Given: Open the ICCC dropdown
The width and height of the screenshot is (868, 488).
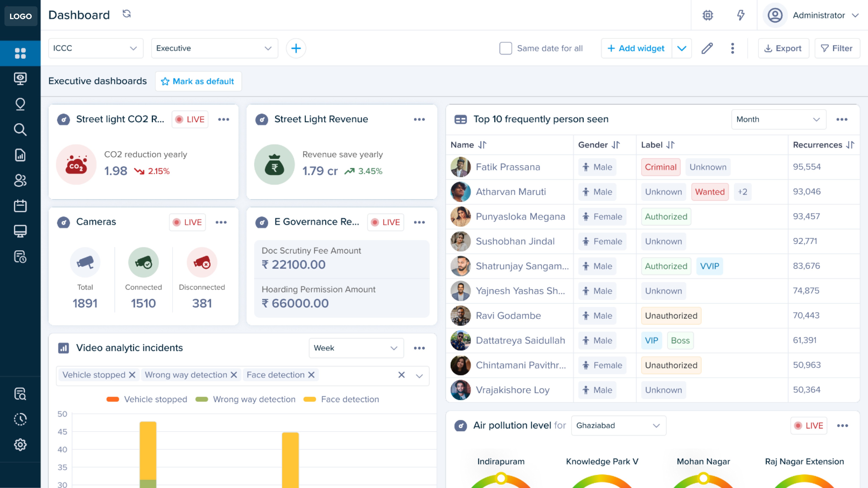Looking at the screenshot, I should point(96,48).
